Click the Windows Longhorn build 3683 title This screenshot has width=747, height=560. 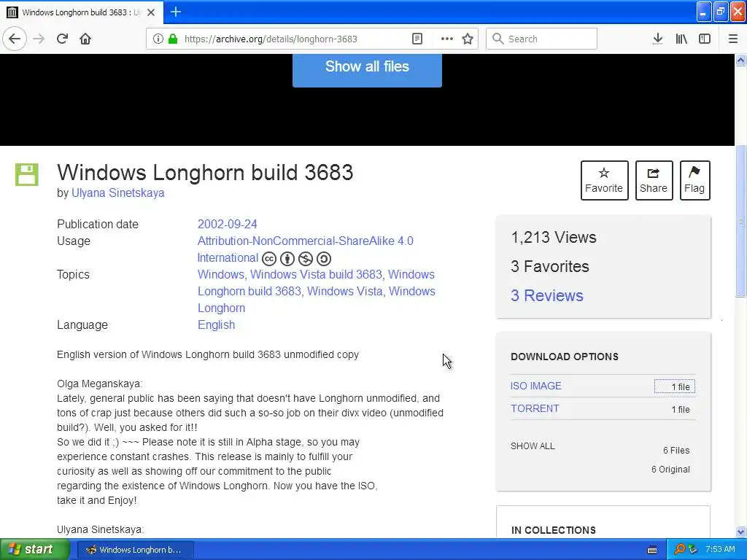click(x=205, y=172)
